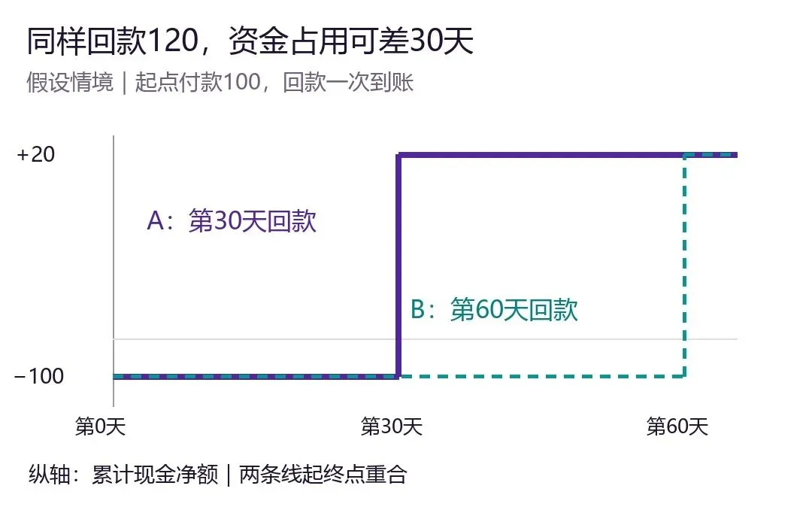Image resolution: width=812 pixels, height=519 pixels.
Task: Click the vertical y-axis line
Action: pyautogui.click(x=114, y=271)
